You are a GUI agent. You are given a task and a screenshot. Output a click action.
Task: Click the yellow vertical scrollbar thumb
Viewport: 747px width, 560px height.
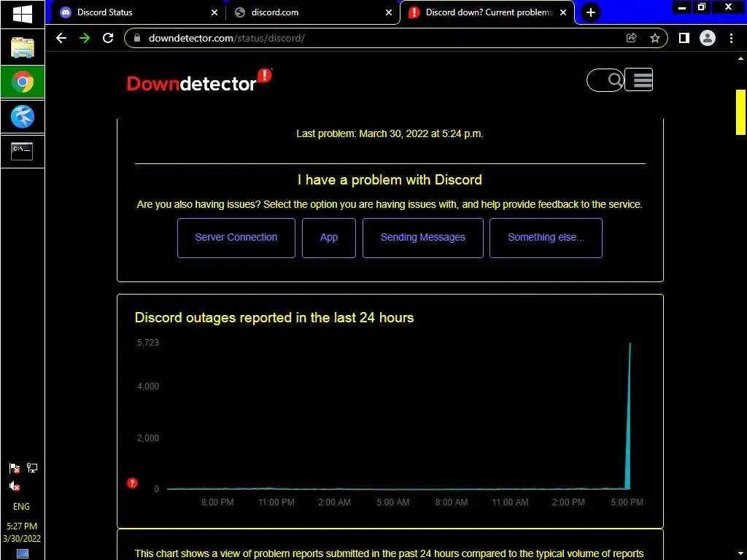tap(740, 112)
